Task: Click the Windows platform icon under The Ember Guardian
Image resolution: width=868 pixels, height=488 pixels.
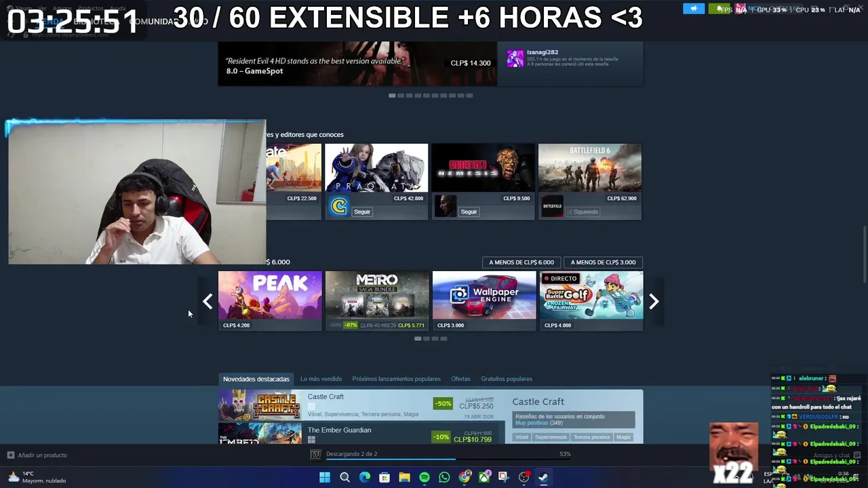Action: click(x=311, y=439)
